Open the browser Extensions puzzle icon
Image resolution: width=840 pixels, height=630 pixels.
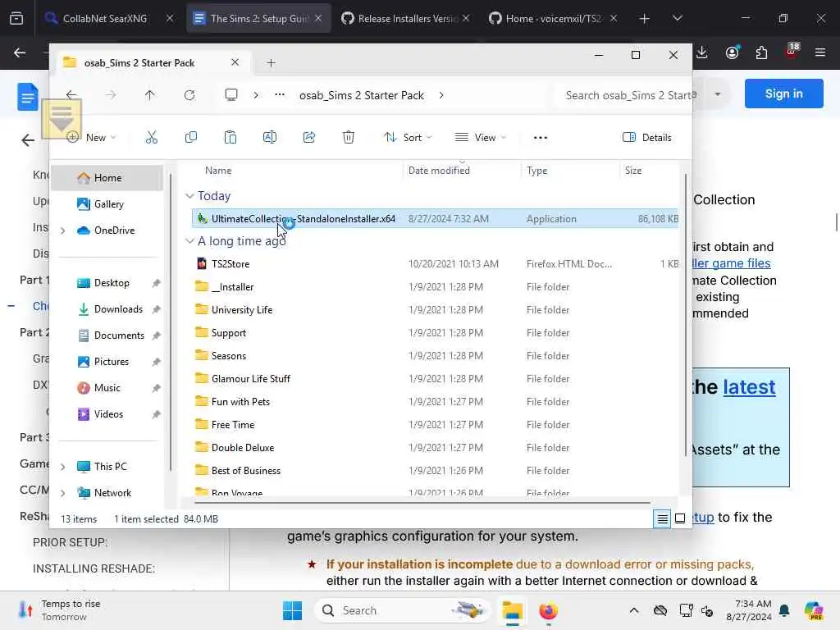pos(761,52)
